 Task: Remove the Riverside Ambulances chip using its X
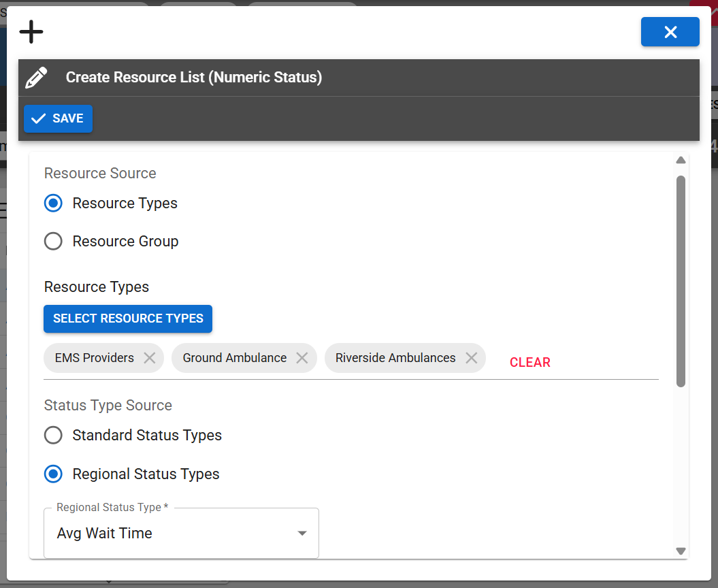pos(471,357)
